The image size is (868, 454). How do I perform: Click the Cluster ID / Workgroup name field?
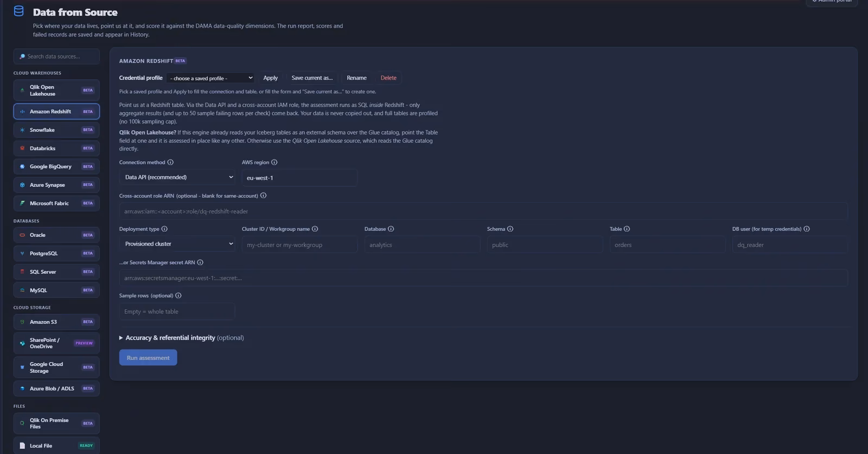pyautogui.click(x=299, y=245)
